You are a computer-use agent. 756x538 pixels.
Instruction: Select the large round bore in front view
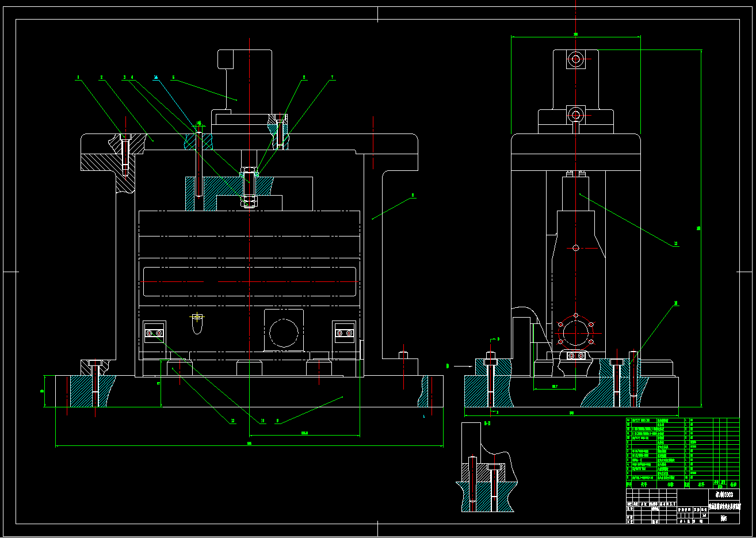[x=284, y=333]
